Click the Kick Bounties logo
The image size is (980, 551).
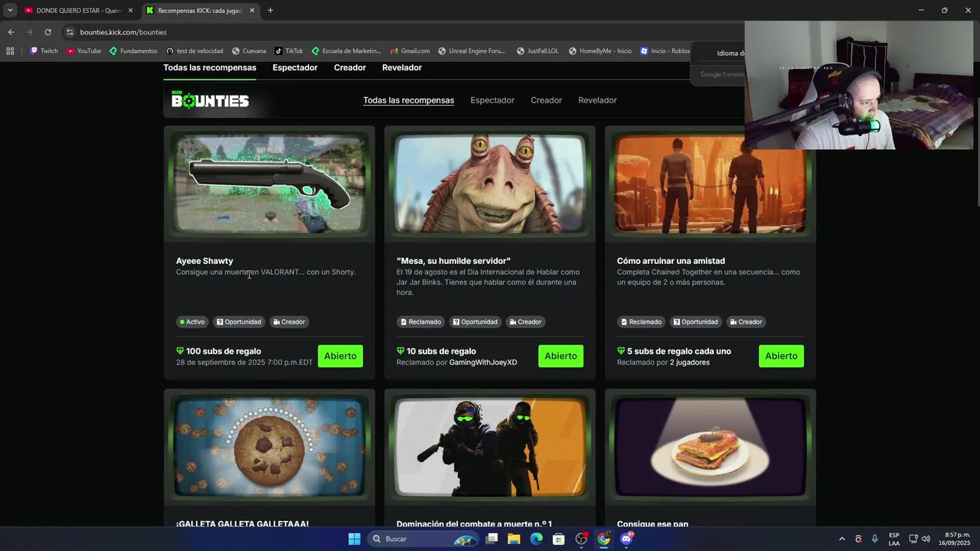[210, 100]
